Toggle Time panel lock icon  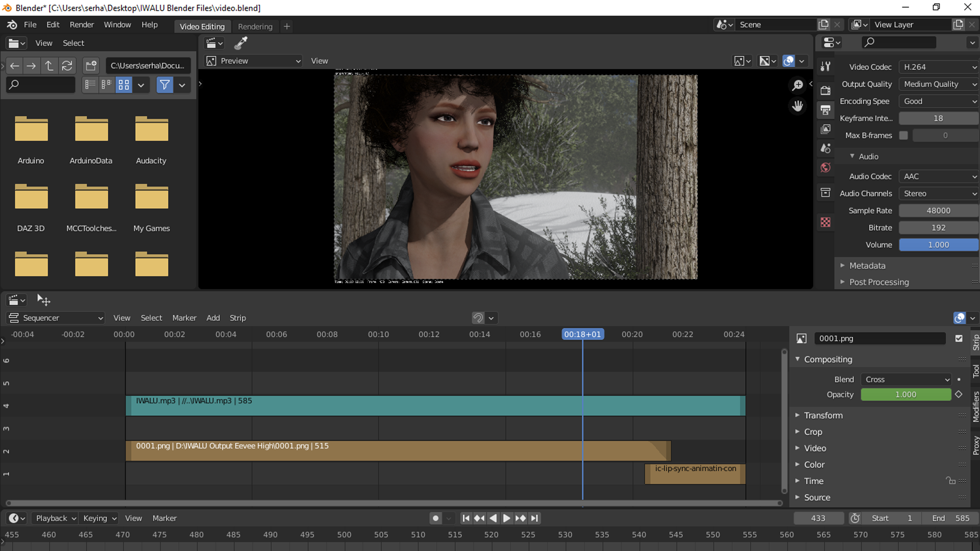[x=950, y=481]
